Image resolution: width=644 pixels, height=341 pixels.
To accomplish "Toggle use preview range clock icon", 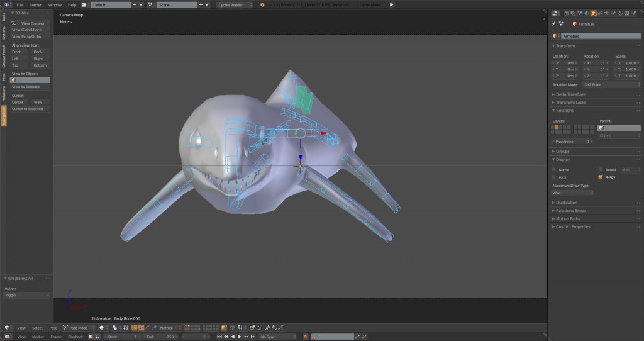I will 91,337.
